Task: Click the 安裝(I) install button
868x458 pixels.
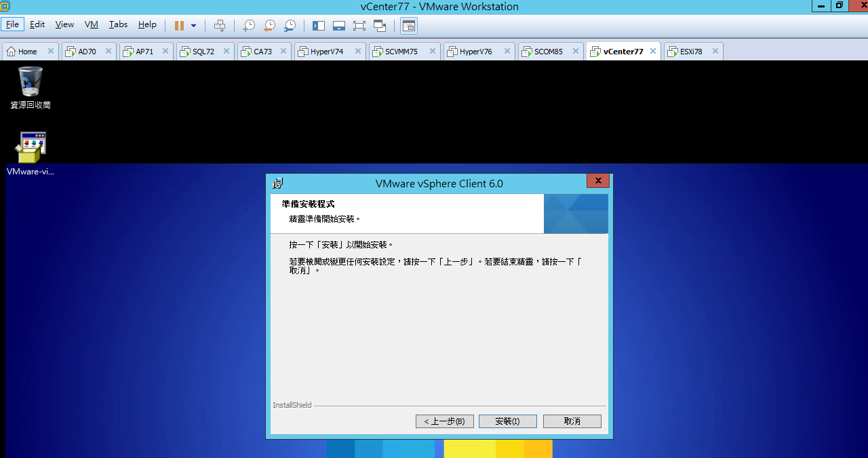Action: (507, 421)
